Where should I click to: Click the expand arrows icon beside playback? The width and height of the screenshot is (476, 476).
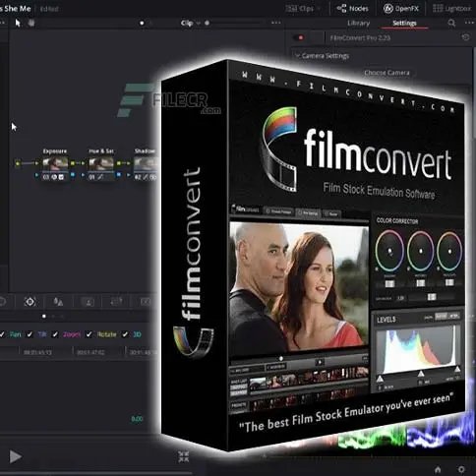(x=184, y=456)
